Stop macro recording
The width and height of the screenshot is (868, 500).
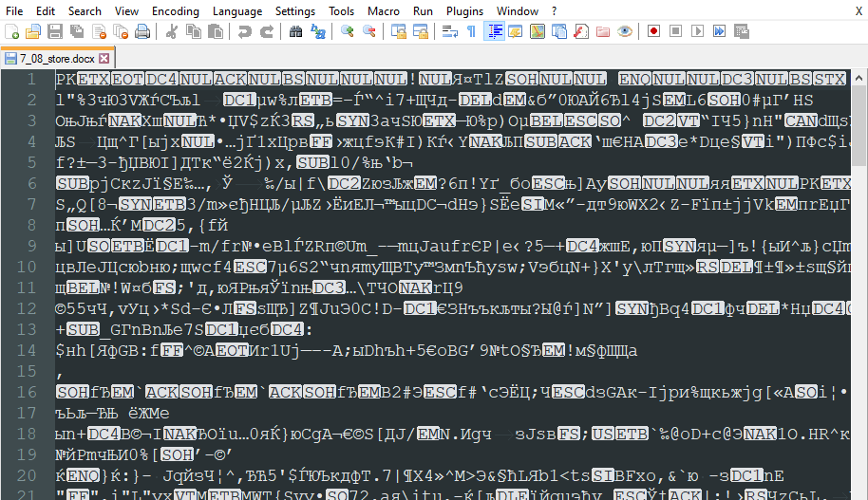675,31
